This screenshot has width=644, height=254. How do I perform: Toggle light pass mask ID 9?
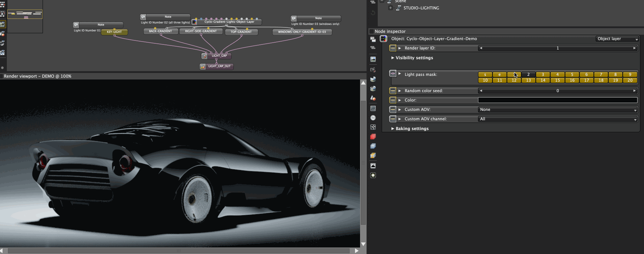click(630, 74)
